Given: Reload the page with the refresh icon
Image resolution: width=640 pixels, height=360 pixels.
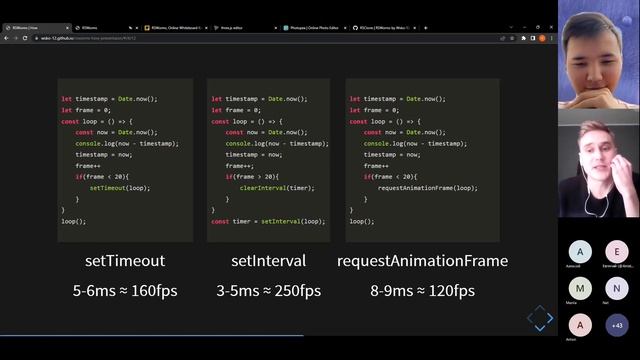Looking at the screenshot, I should click(x=25, y=38).
